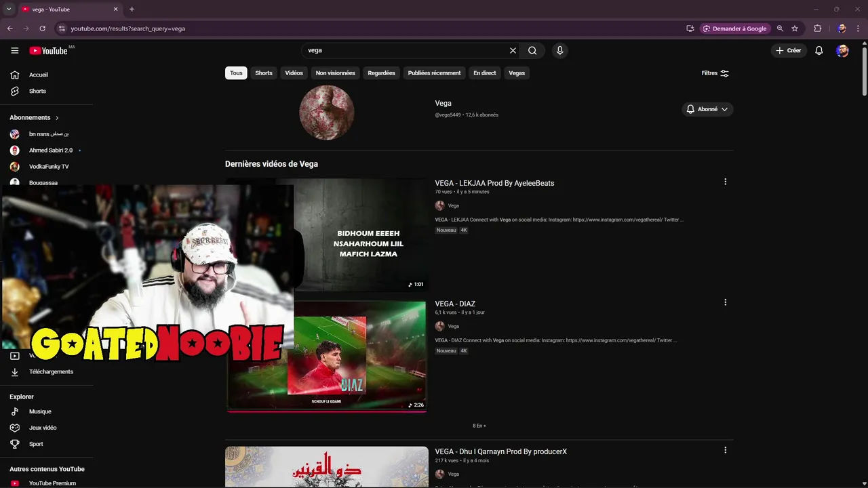
Task: Reload the page in browser
Action: 42,28
